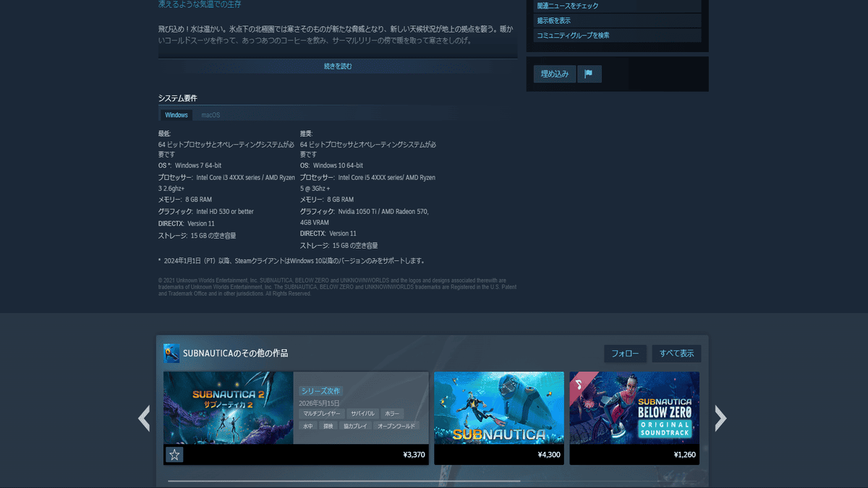Click the 凍えるような気温での生存 heading

tap(200, 4)
